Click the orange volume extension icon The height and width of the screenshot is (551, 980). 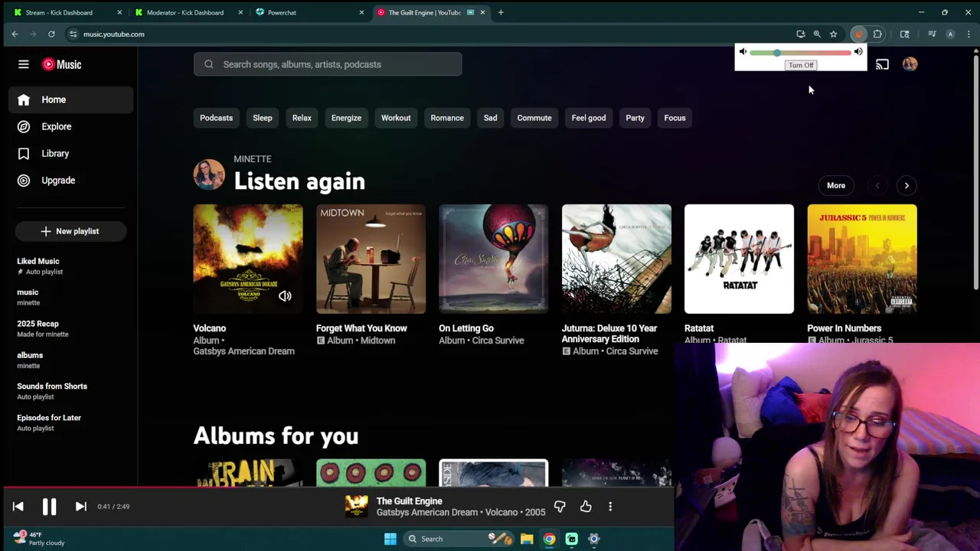[x=858, y=34]
